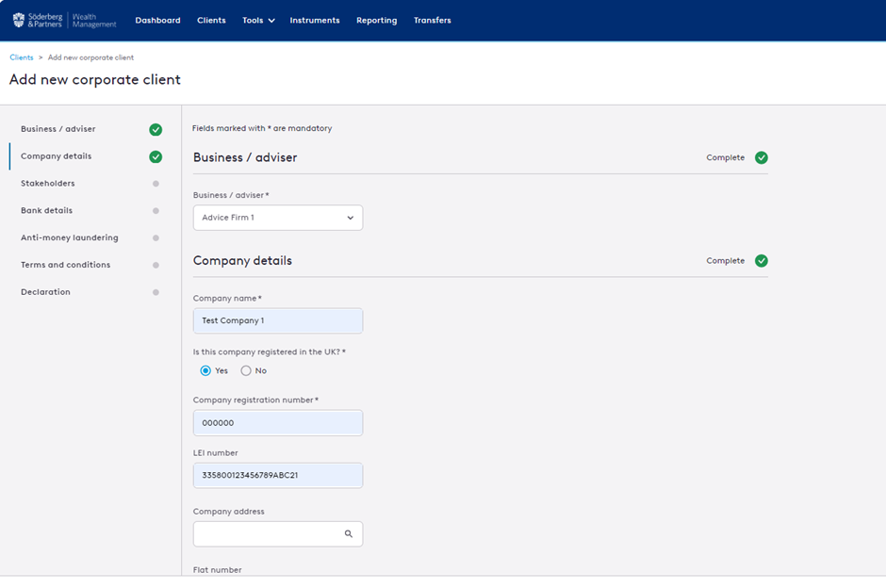Open Terms and conditions step
This screenshot has width=886, height=588.
[x=65, y=266]
